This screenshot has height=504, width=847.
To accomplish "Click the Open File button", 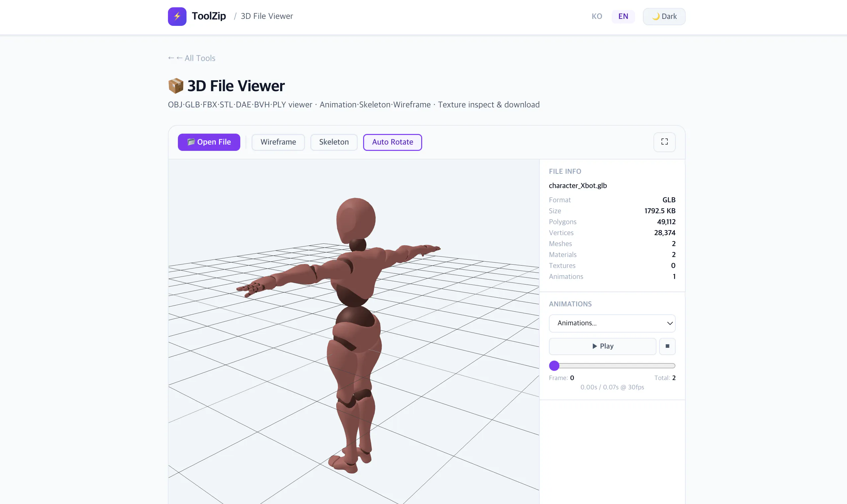I will pyautogui.click(x=209, y=142).
